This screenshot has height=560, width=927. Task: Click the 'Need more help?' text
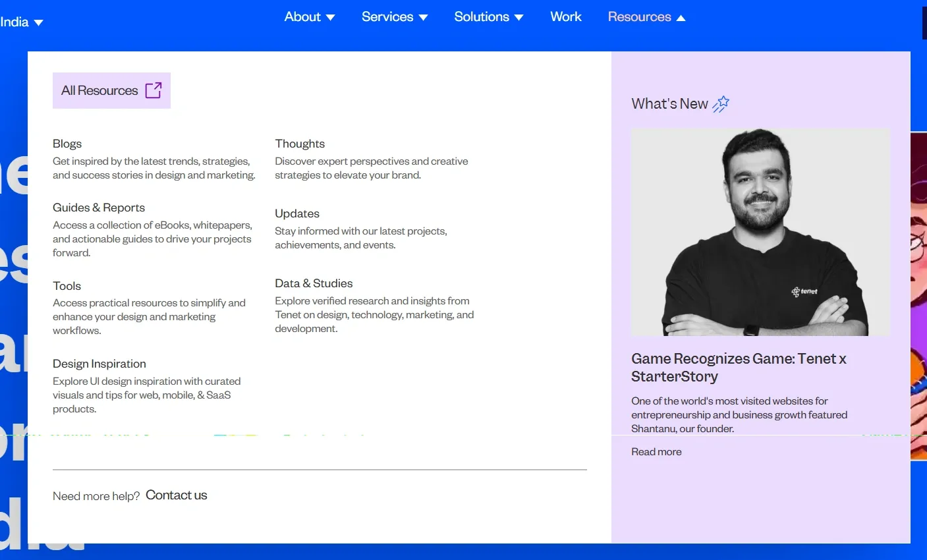point(96,496)
